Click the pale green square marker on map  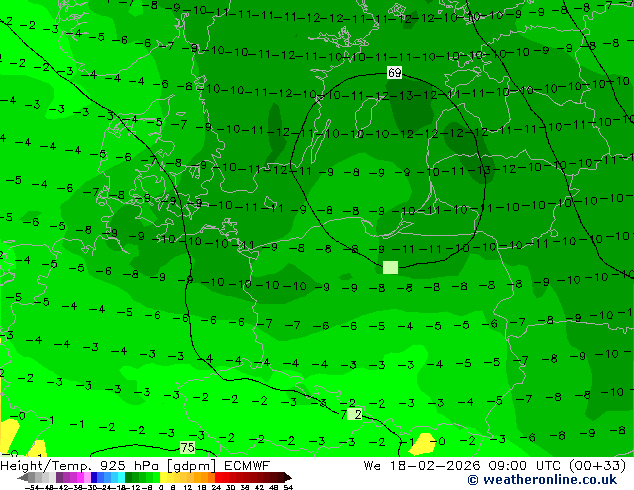click(x=391, y=268)
